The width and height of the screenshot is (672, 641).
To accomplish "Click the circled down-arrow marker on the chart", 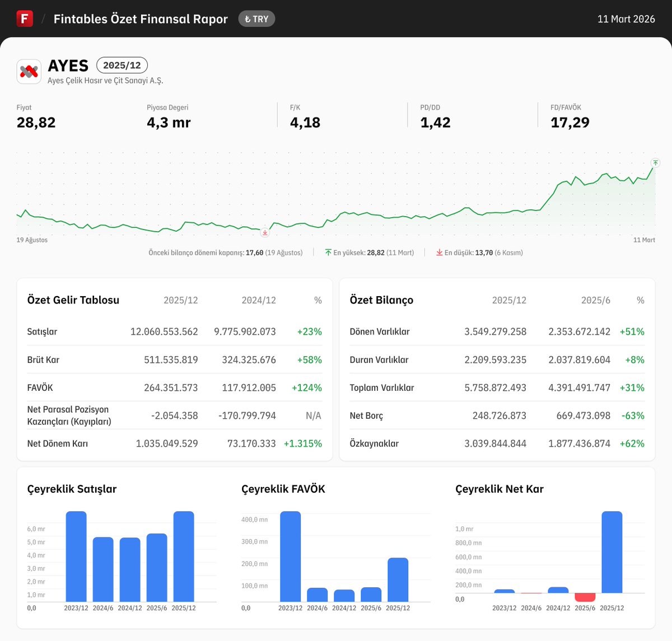I will coord(264,232).
